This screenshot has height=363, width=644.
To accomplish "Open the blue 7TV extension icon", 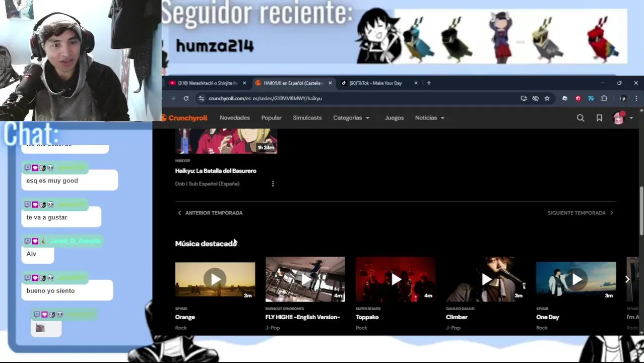I will click(591, 98).
